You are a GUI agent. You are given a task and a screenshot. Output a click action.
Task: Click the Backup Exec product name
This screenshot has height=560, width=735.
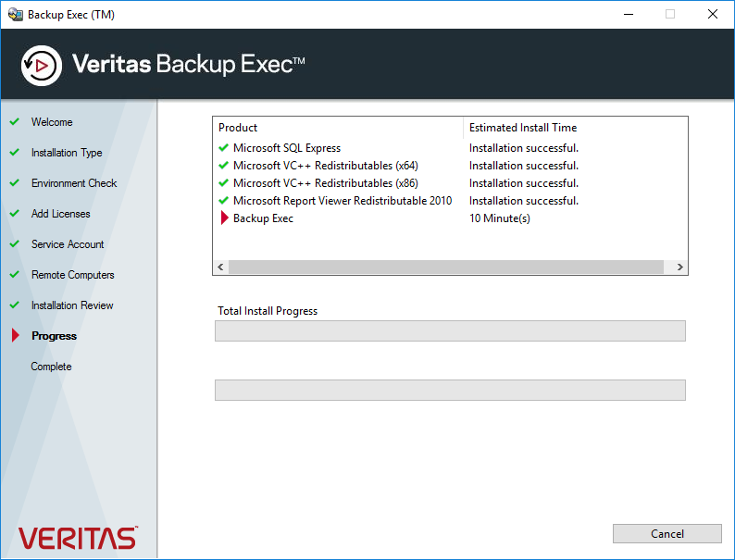pyautogui.click(x=263, y=218)
